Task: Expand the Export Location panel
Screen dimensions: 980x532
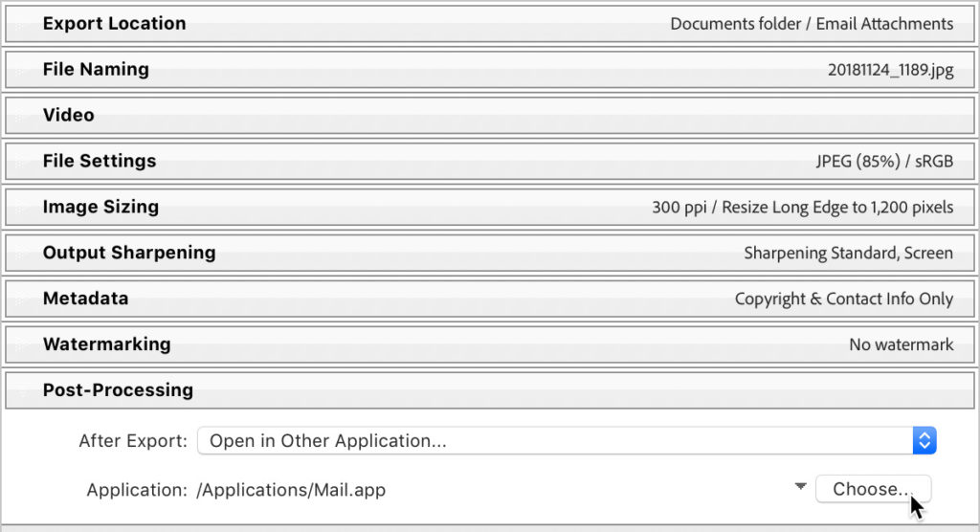Action: pos(114,23)
